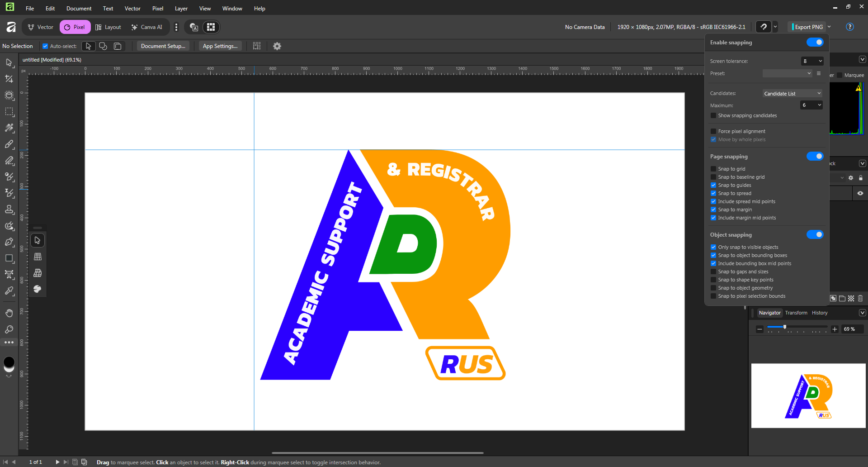The width and height of the screenshot is (868, 467).
Task: Expand the Export PNG options arrow
Action: pos(830,27)
